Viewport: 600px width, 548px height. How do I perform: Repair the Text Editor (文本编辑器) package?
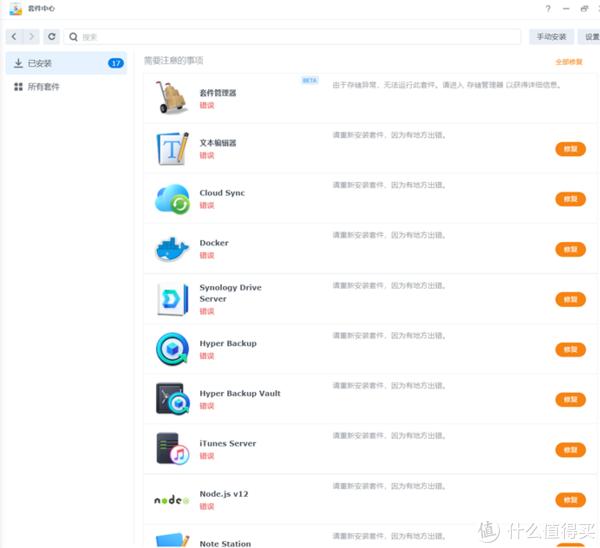pyautogui.click(x=571, y=149)
